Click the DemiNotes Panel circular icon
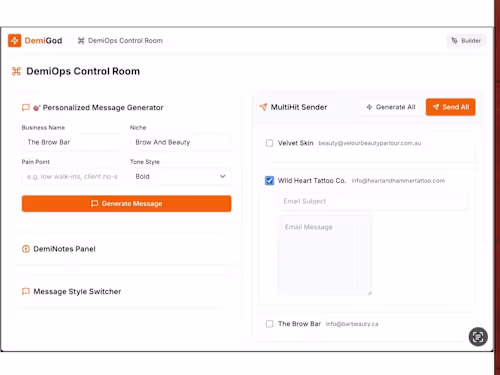The height and width of the screenshot is (375, 500). coord(26,249)
